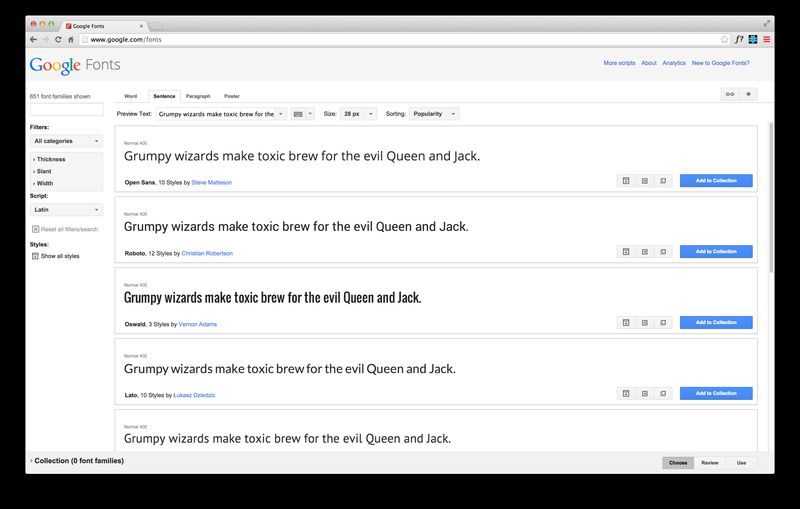Open the pop-out icon for Lato

tap(663, 393)
